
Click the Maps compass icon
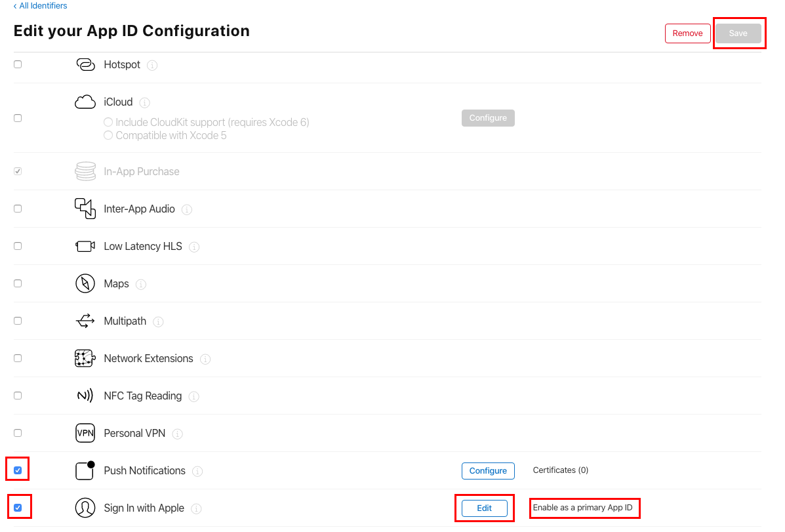(85, 283)
